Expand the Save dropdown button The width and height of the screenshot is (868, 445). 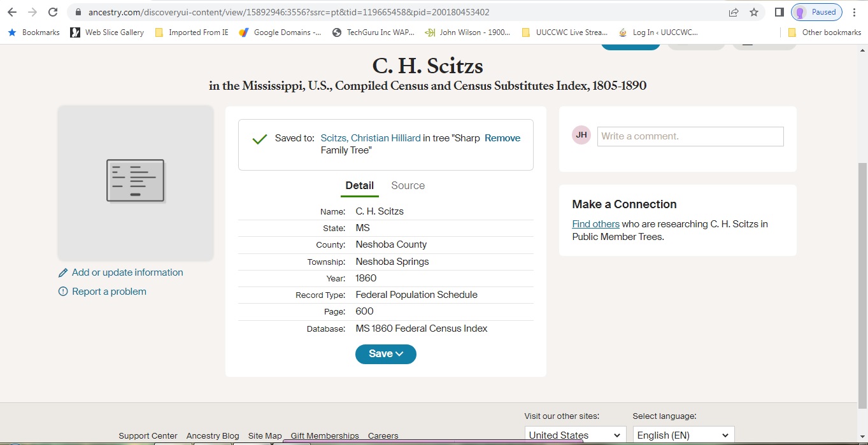click(386, 354)
